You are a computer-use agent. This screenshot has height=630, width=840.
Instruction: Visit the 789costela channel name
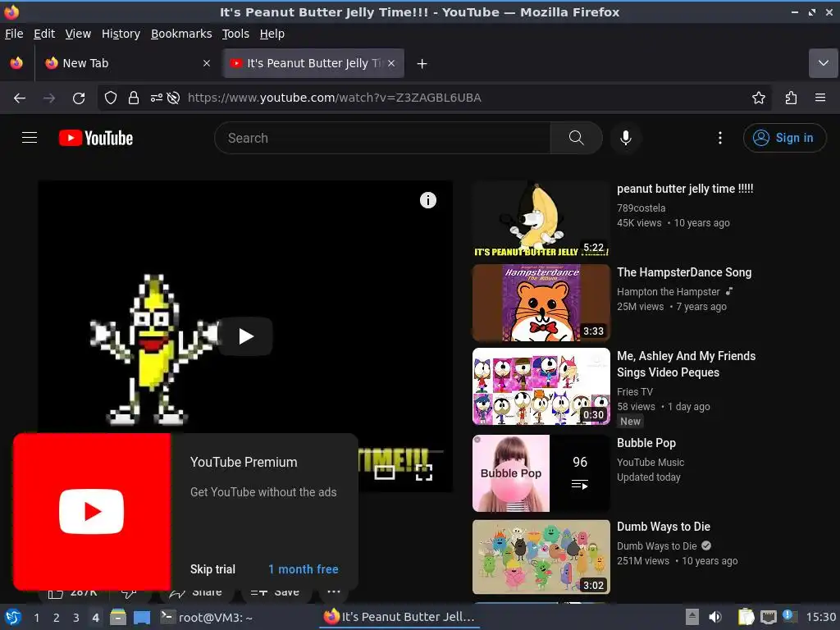click(641, 208)
